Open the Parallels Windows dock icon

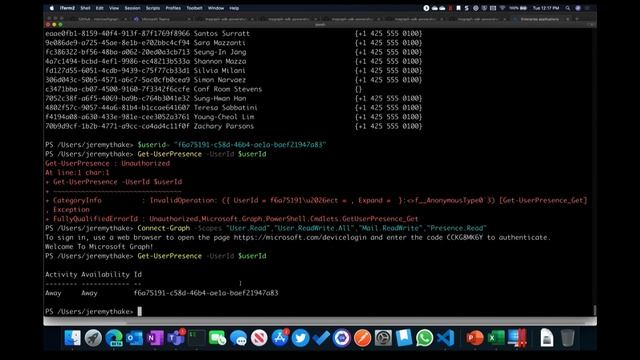[x=517, y=338]
